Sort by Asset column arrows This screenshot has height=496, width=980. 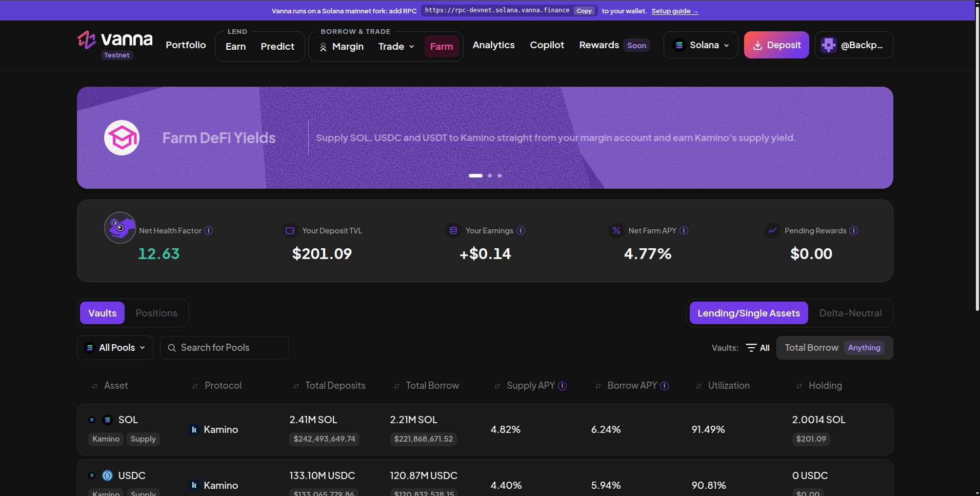click(x=94, y=386)
